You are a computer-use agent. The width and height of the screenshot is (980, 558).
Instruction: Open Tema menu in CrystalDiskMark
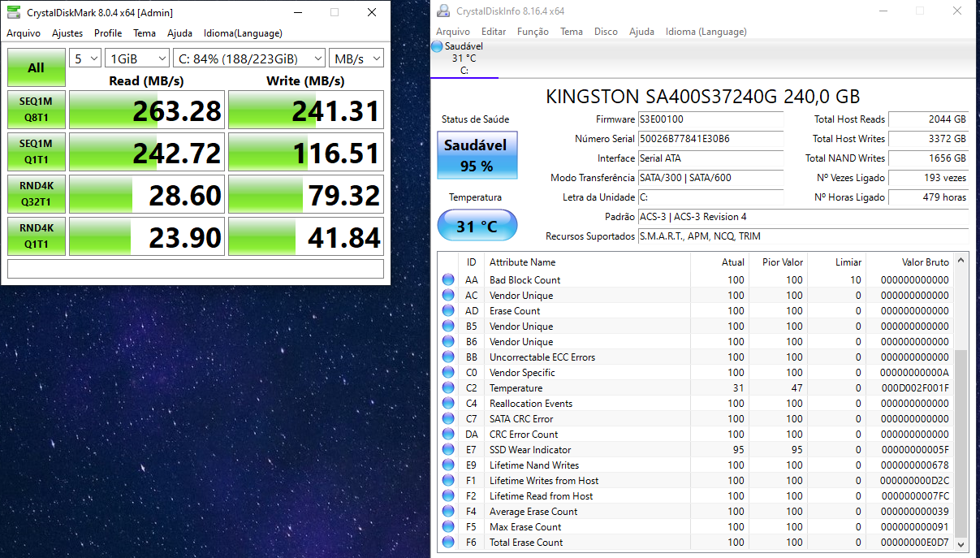(145, 33)
